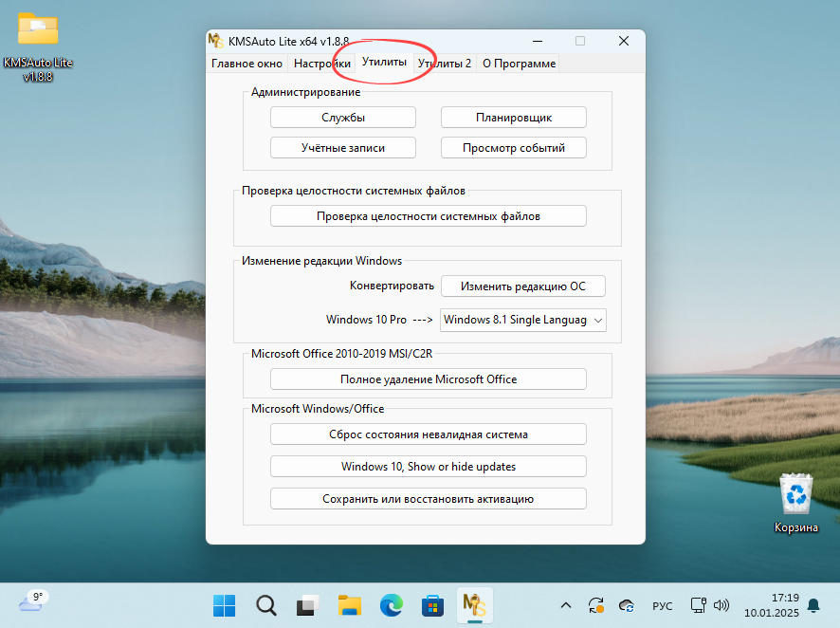Viewport: 840px width, 628px height.
Task: Open Microsoft Edge from the taskbar
Action: (390, 605)
